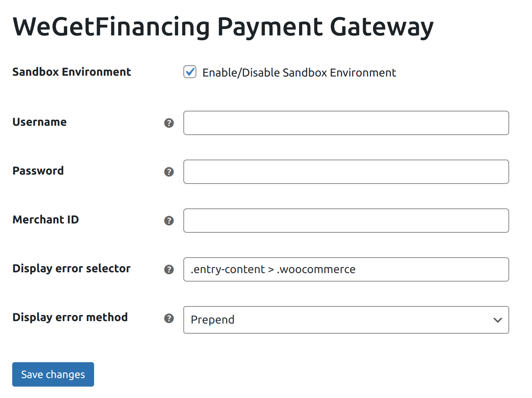The image size is (532, 398).
Task: Save changes to the gateway settings
Action: (53, 374)
